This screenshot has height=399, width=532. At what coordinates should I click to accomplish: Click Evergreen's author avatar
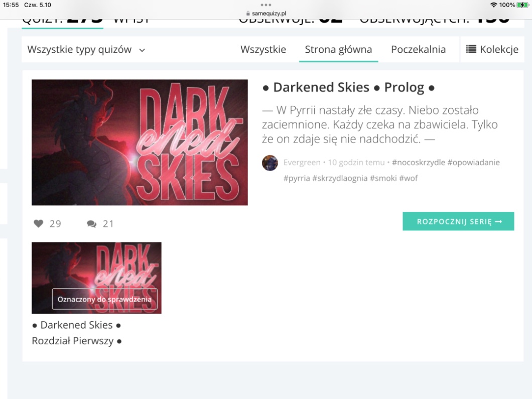(270, 163)
